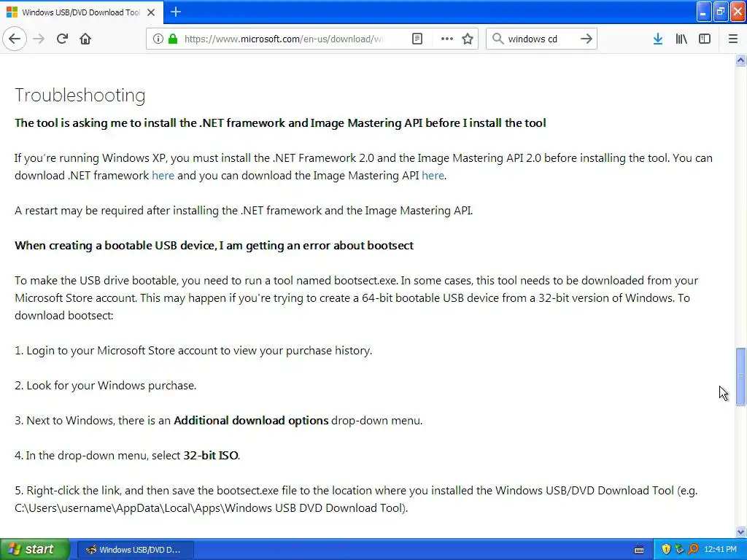The width and height of the screenshot is (747, 560).
Task: Click the forward navigation arrow
Action: coord(39,39)
